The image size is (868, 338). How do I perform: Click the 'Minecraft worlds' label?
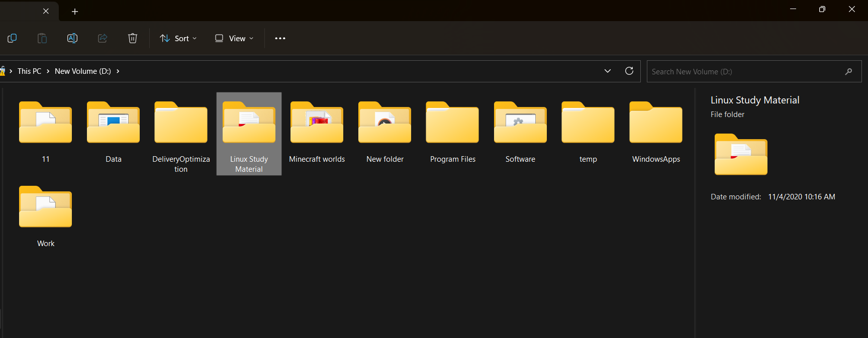317,159
